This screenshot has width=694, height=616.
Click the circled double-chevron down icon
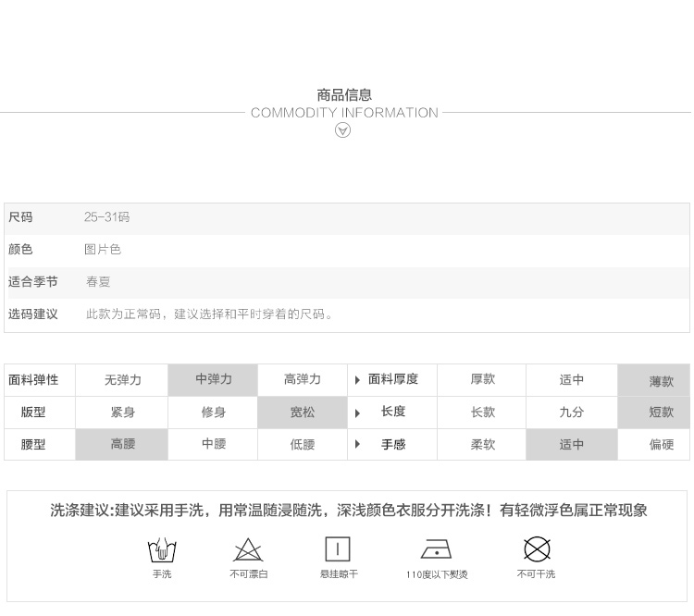[x=342, y=130]
